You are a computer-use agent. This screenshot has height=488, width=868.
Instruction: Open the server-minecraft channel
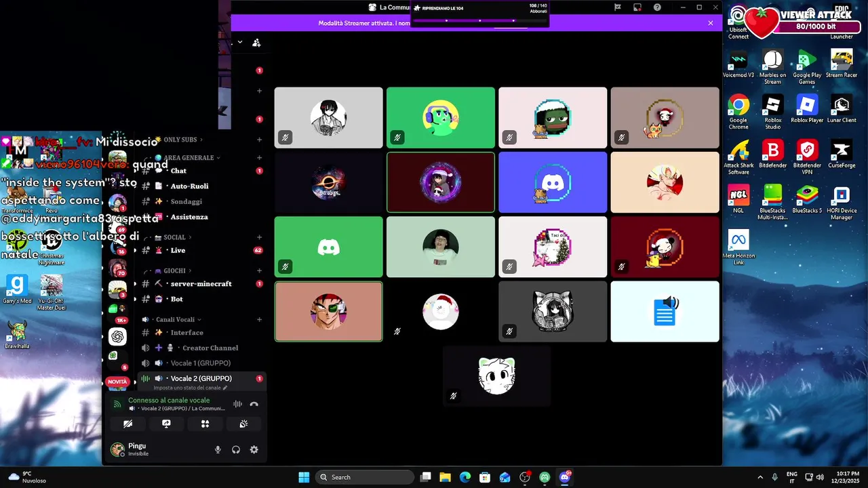coord(203,283)
